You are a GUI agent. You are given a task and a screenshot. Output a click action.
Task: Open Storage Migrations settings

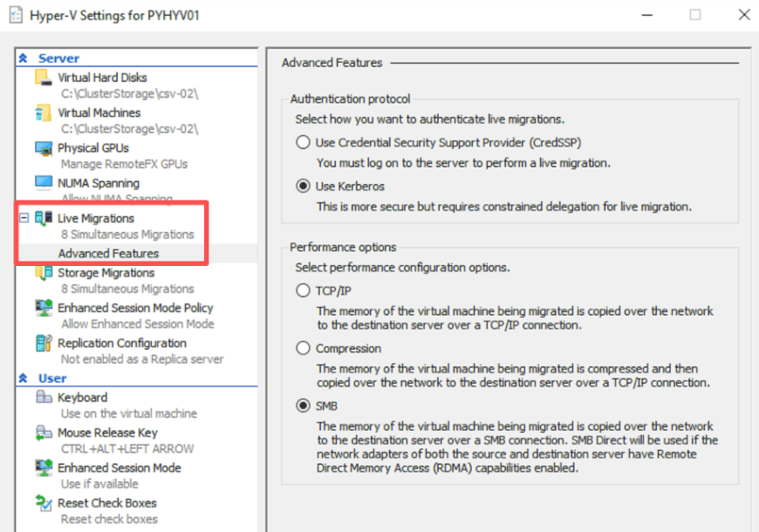pos(106,273)
